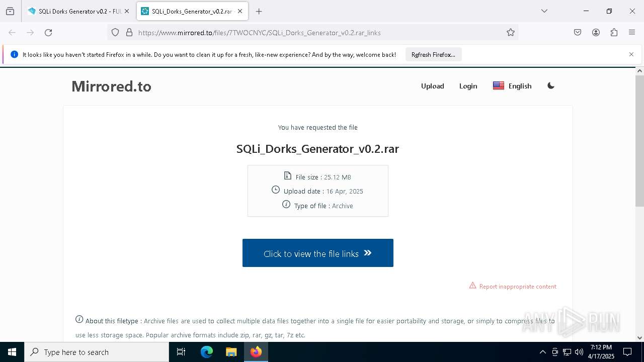Toggle dark mode moon icon
Image resolution: width=644 pixels, height=362 pixels.
(x=551, y=85)
